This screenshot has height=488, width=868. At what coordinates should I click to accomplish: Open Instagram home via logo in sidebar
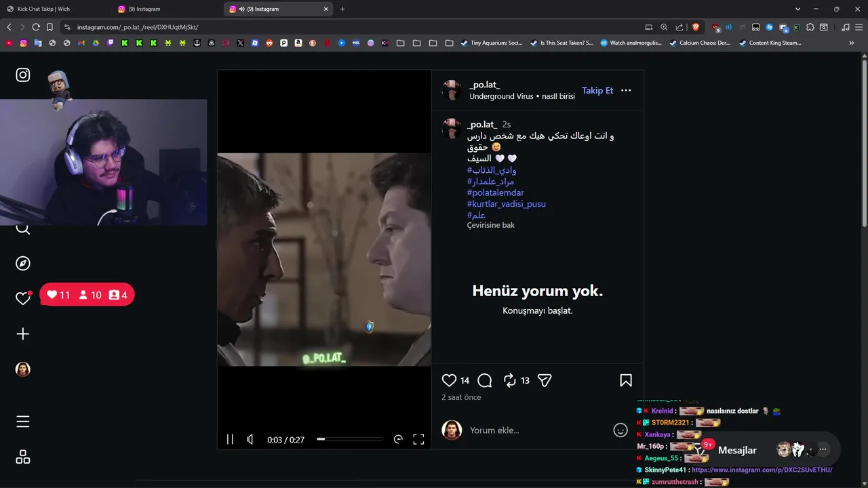23,75
